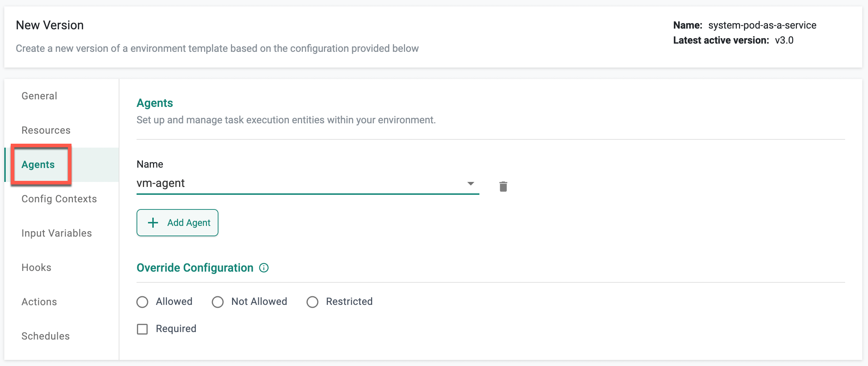Select the Not Allowed radio option
The width and height of the screenshot is (868, 366).
click(x=218, y=302)
